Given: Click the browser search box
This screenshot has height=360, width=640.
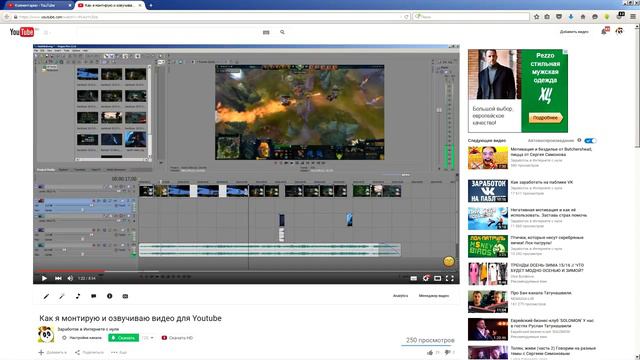Looking at the screenshot, I should pos(471,17).
